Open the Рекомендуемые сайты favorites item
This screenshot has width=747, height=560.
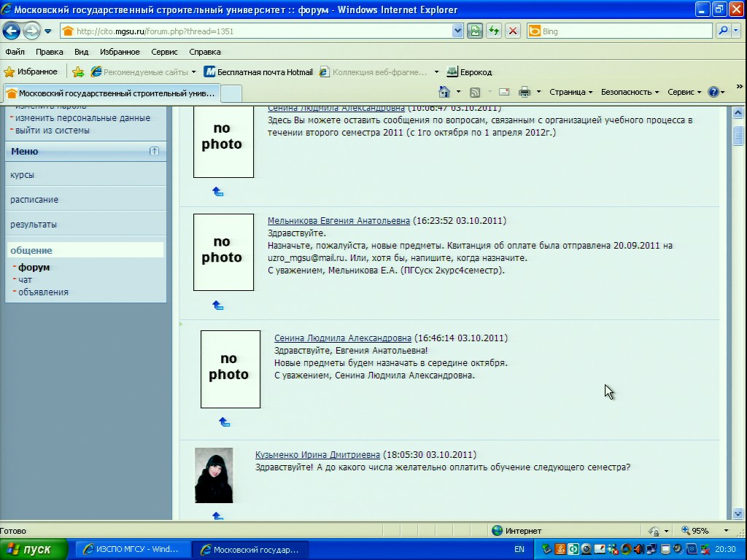(x=144, y=72)
